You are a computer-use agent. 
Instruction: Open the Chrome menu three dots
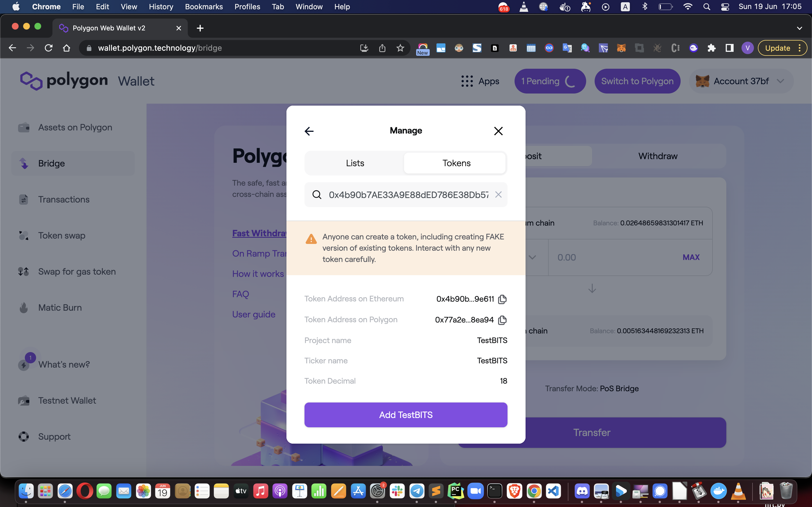click(800, 48)
